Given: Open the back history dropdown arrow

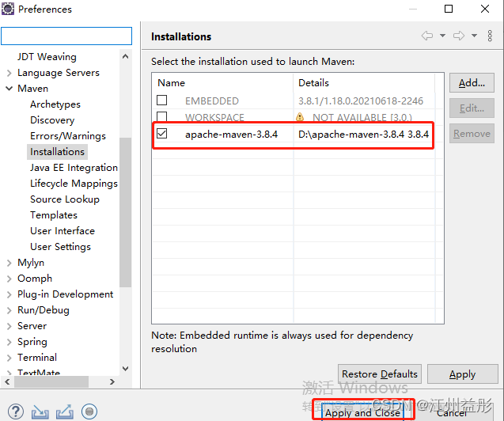Looking at the screenshot, I should pos(442,36).
